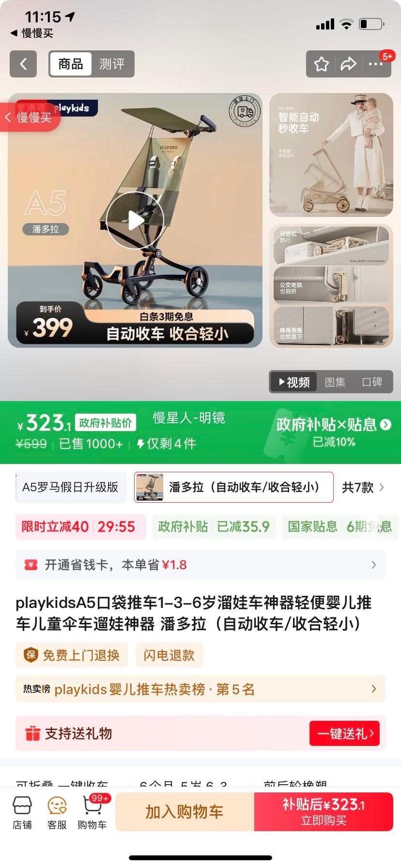Tap the 一键送礼 gift button
The width and height of the screenshot is (401, 868).
[344, 733]
